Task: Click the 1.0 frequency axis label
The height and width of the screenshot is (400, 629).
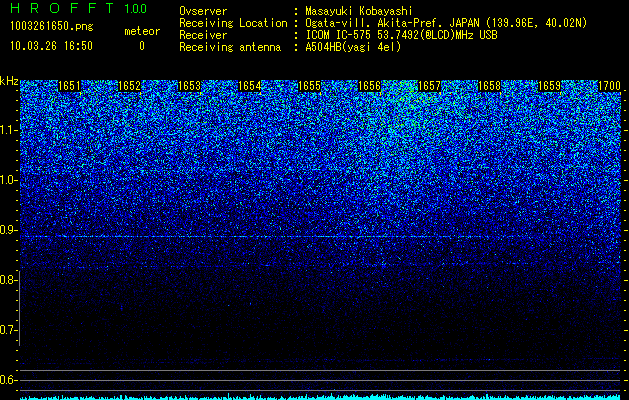Action: click(8, 180)
